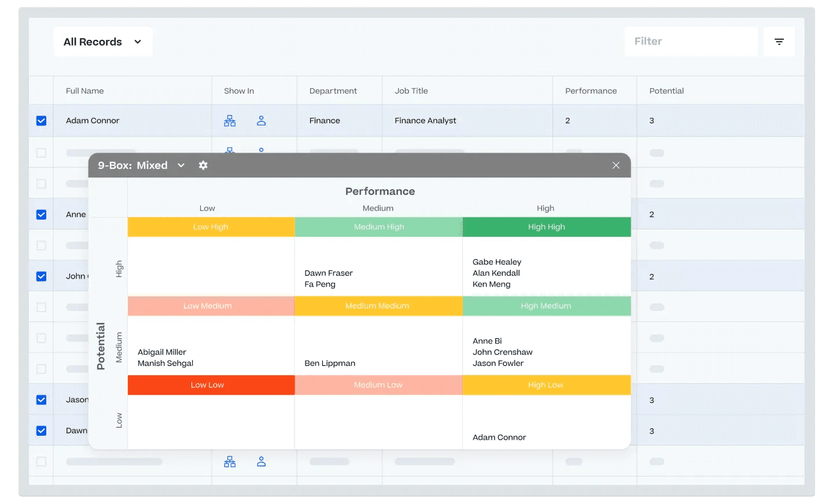Select the orange Low Low grid band
Image resolution: width=833 pixels, height=504 pixels.
[211, 385]
